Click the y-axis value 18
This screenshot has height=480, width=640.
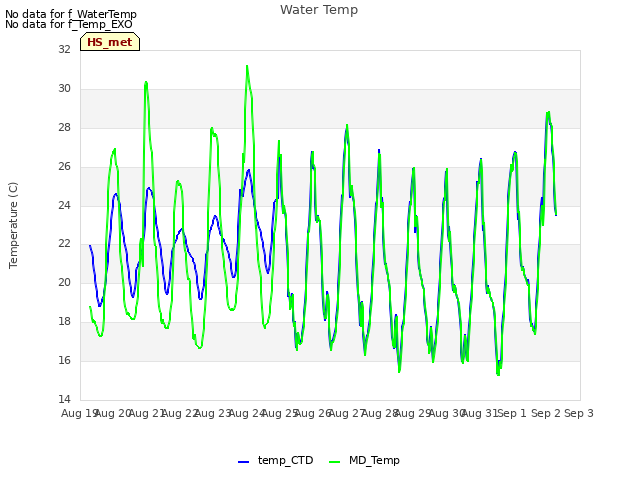64,322
